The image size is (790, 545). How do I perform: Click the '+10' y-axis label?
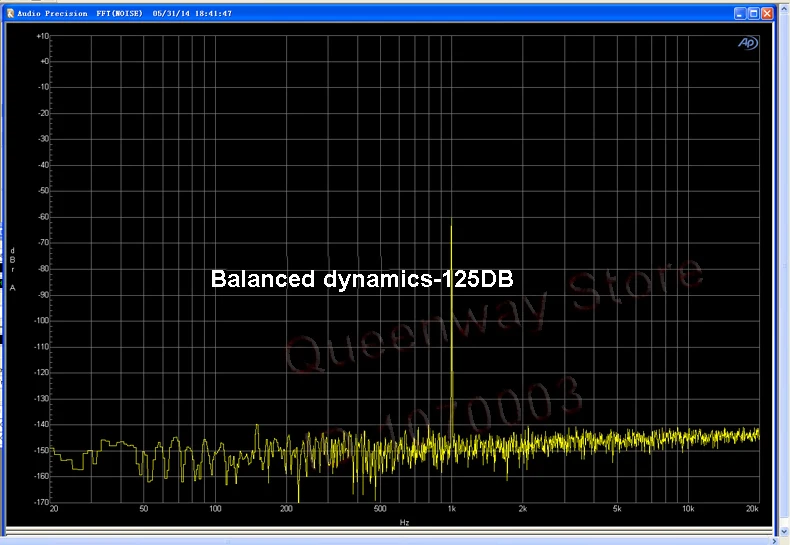pos(43,36)
